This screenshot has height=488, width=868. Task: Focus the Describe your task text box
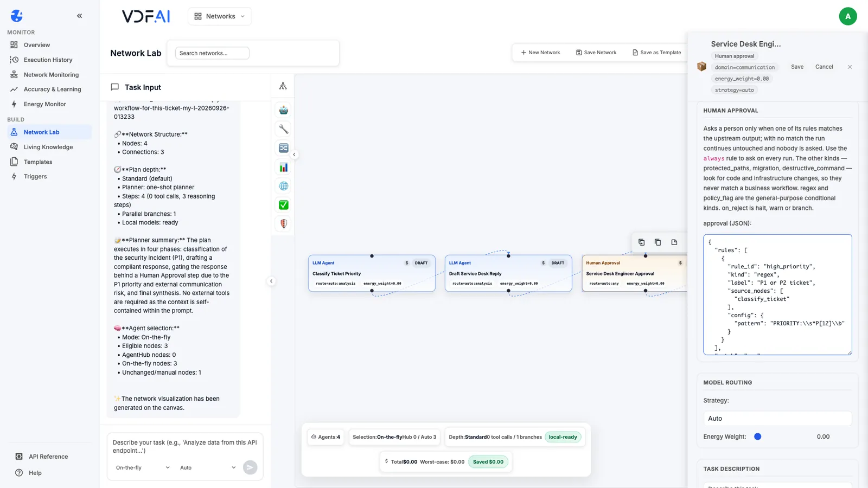pyautogui.click(x=185, y=447)
